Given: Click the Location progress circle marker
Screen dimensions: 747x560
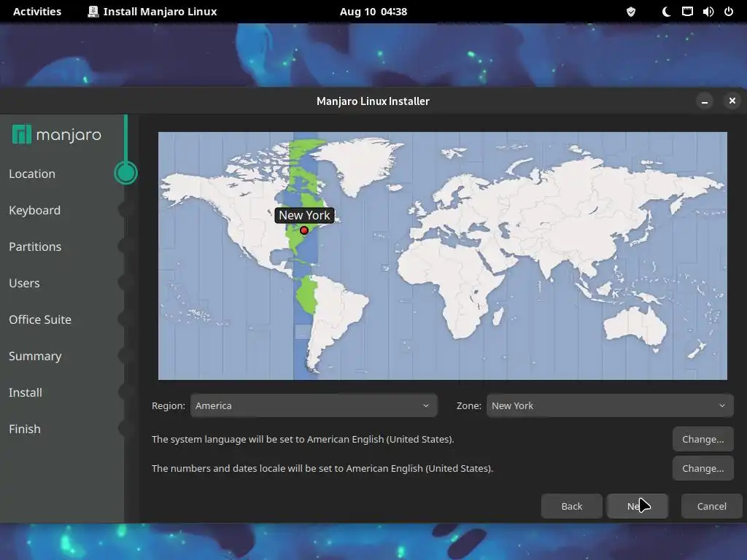Looking at the screenshot, I should pos(125,173).
